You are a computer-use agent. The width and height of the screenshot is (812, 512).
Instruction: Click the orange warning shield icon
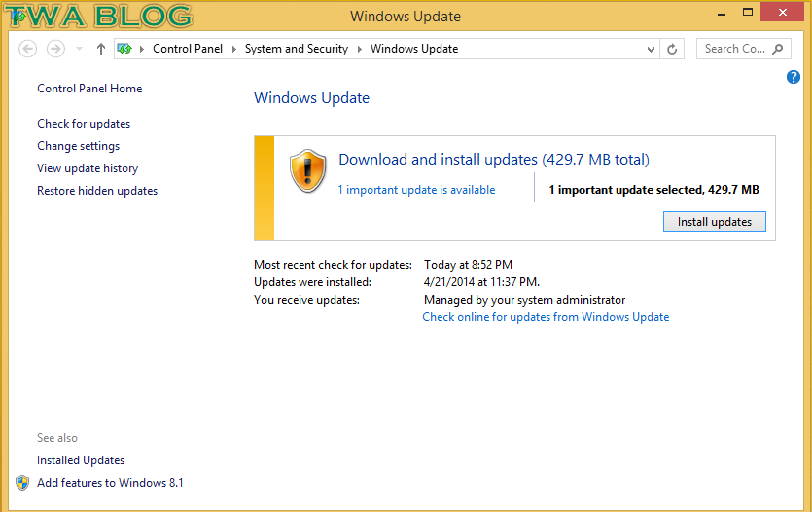coord(308,170)
